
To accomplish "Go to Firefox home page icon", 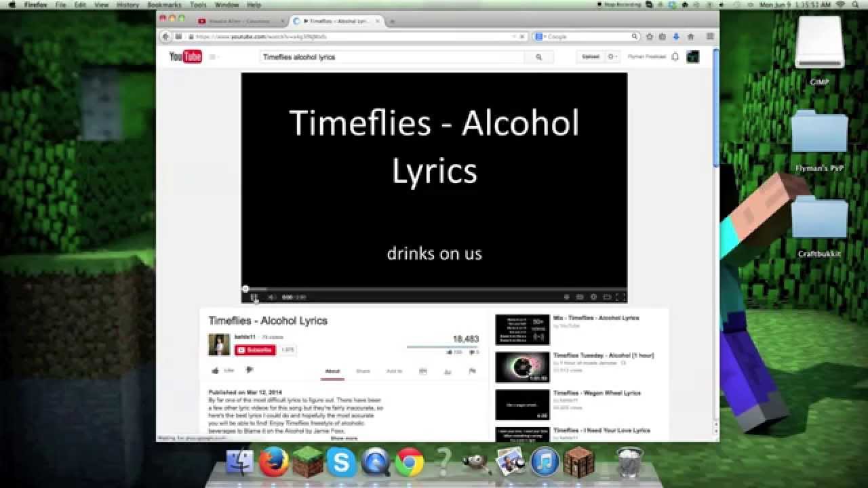I will click(690, 37).
